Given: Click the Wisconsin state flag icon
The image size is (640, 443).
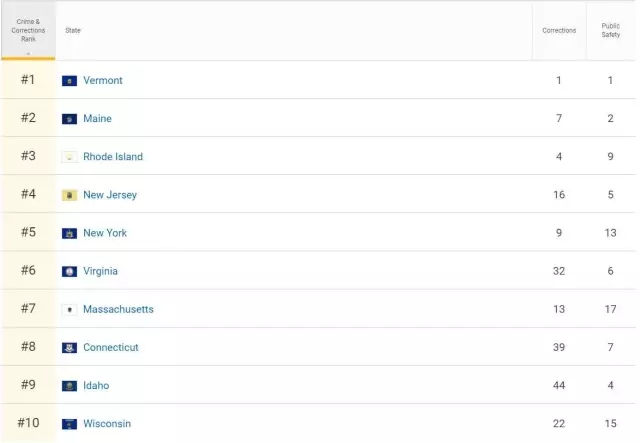Looking at the screenshot, I should tap(69, 424).
